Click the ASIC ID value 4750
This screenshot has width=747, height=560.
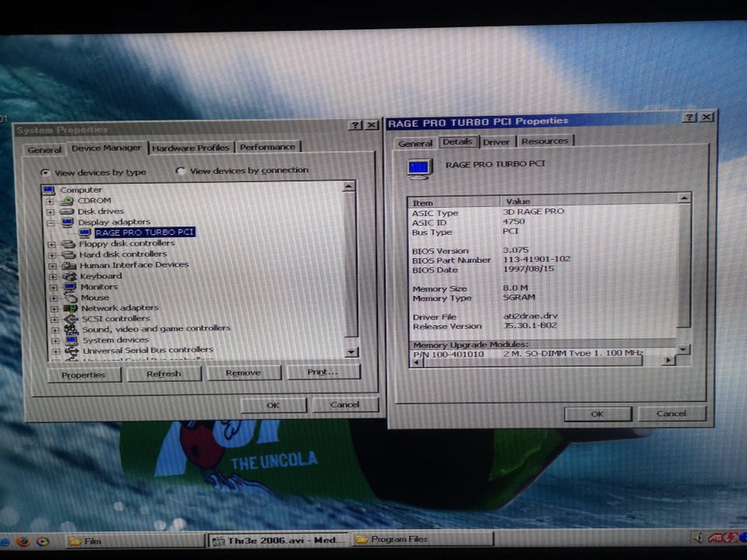point(514,222)
